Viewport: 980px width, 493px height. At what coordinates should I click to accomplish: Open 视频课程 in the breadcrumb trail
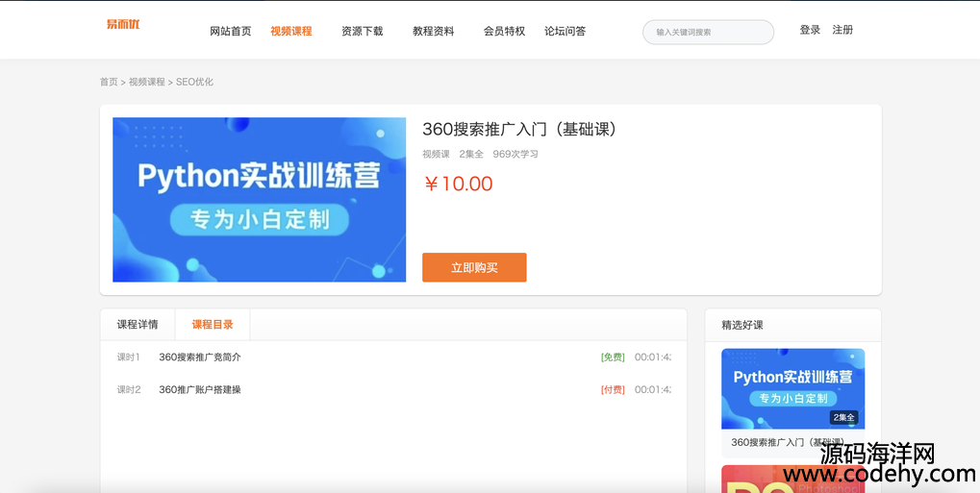[147, 82]
